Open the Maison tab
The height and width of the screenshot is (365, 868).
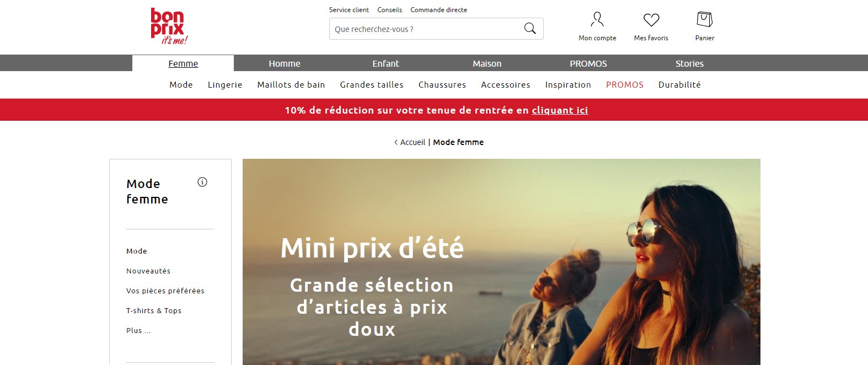point(487,63)
